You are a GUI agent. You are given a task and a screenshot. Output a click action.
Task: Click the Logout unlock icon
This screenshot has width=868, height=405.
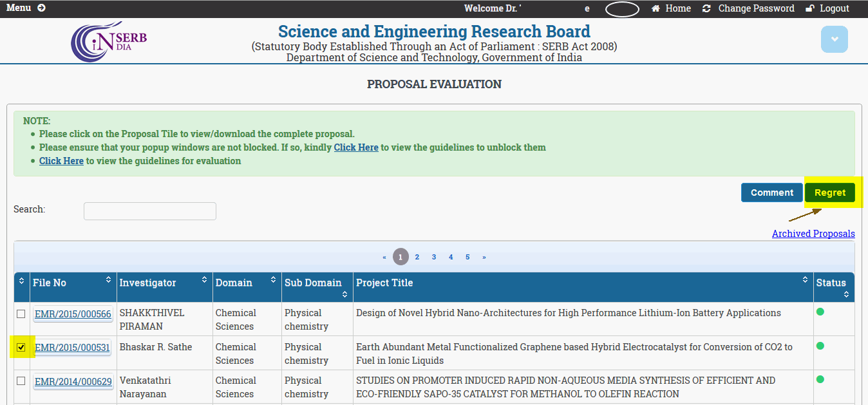[x=810, y=8]
